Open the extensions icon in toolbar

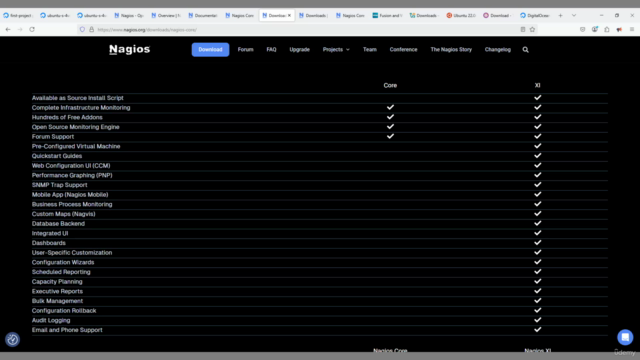tap(607, 29)
